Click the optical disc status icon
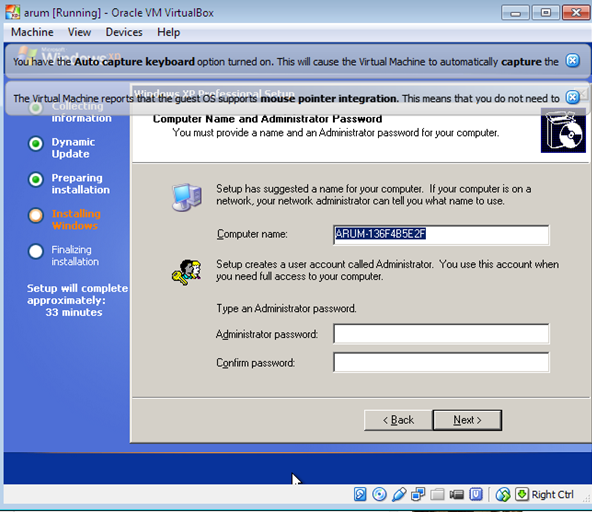The width and height of the screenshot is (592, 514). click(x=379, y=494)
